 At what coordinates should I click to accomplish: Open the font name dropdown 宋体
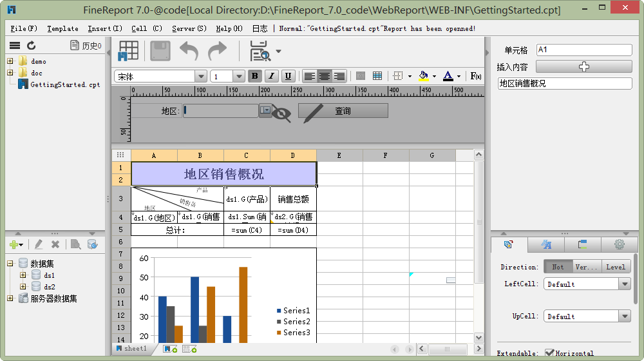pyautogui.click(x=200, y=77)
